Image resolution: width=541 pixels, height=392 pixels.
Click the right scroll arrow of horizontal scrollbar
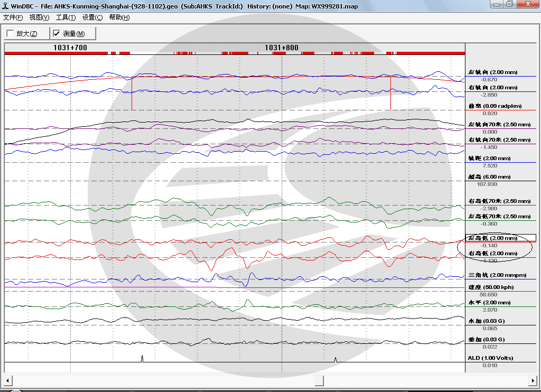533,380
